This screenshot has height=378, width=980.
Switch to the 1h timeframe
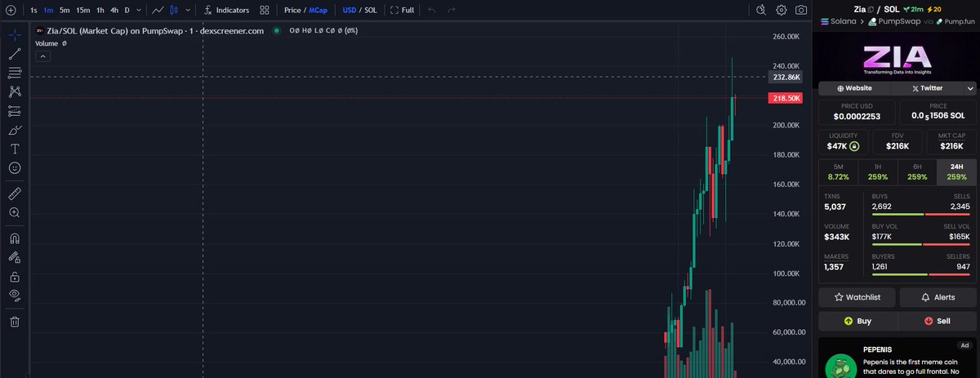[x=100, y=11]
